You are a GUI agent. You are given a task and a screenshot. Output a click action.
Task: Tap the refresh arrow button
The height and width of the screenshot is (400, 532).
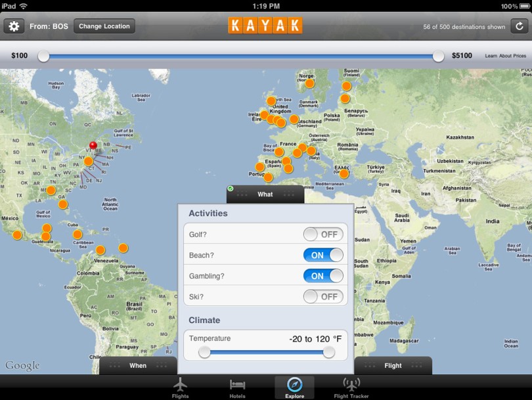[x=520, y=26]
